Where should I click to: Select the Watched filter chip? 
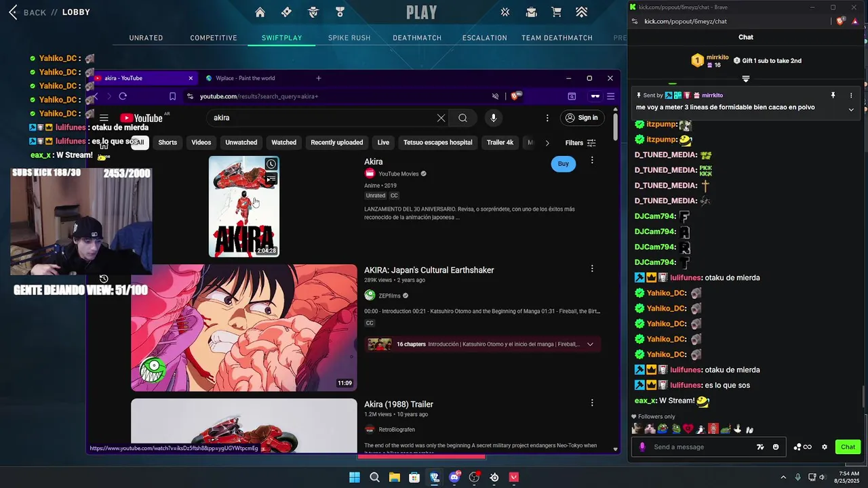click(284, 142)
